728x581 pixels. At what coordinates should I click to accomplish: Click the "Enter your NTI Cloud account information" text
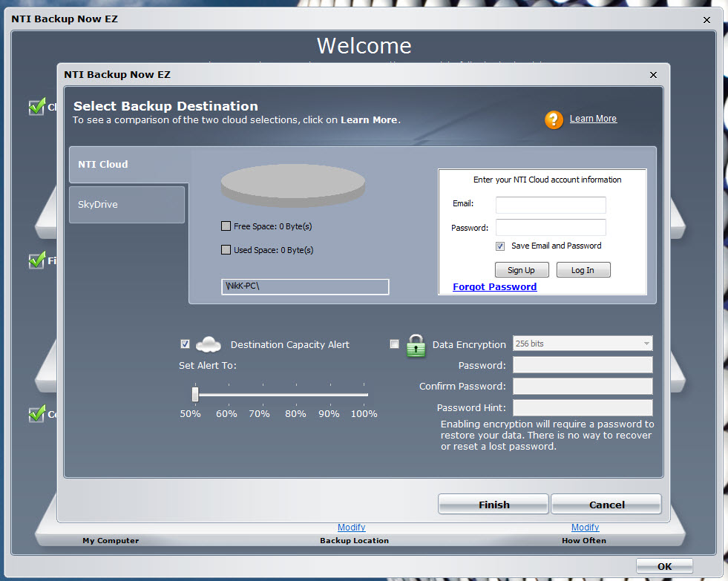pos(547,180)
